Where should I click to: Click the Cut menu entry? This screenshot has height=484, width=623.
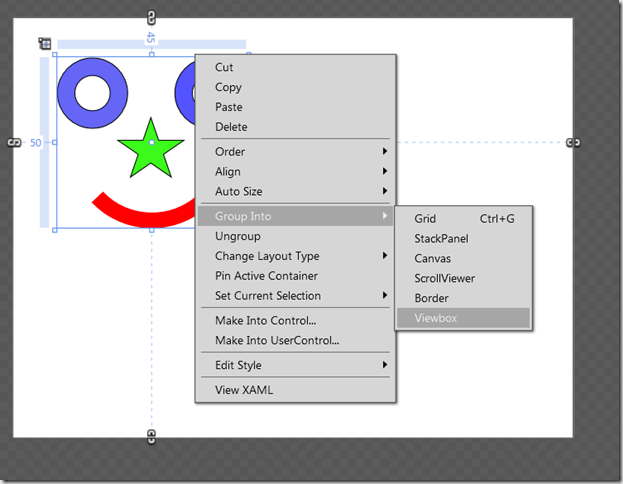[295, 67]
